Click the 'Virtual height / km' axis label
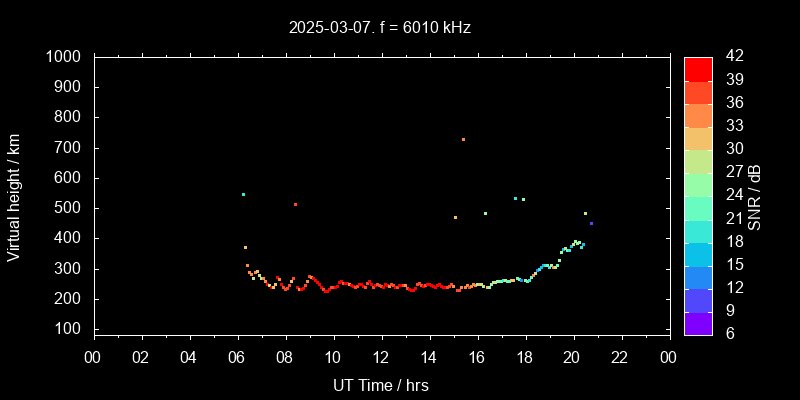The height and width of the screenshot is (400, 800). click(x=14, y=196)
